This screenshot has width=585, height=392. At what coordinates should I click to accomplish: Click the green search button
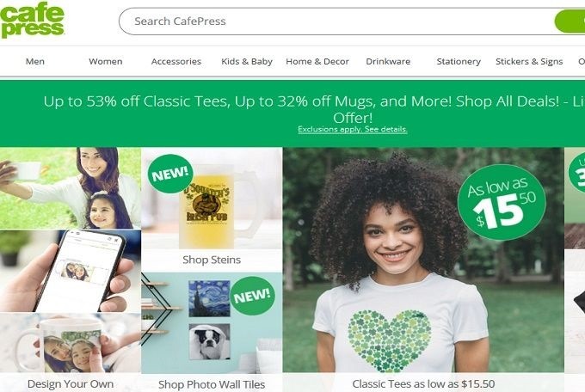tap(571, 21)
